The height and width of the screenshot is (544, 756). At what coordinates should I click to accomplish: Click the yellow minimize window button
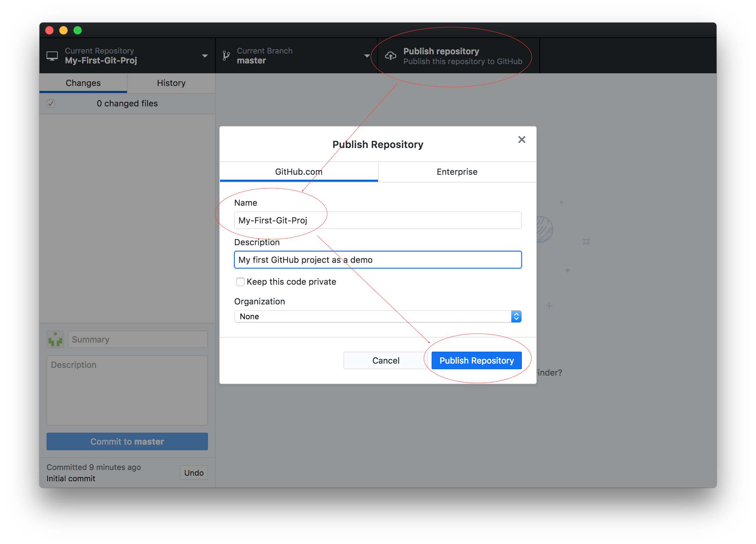point(63,30)
